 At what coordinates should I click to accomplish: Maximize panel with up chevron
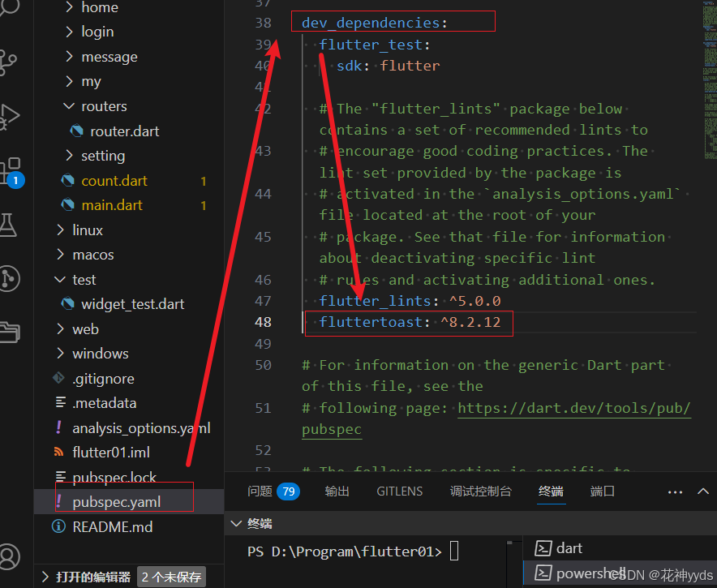(x=703, y=491)
